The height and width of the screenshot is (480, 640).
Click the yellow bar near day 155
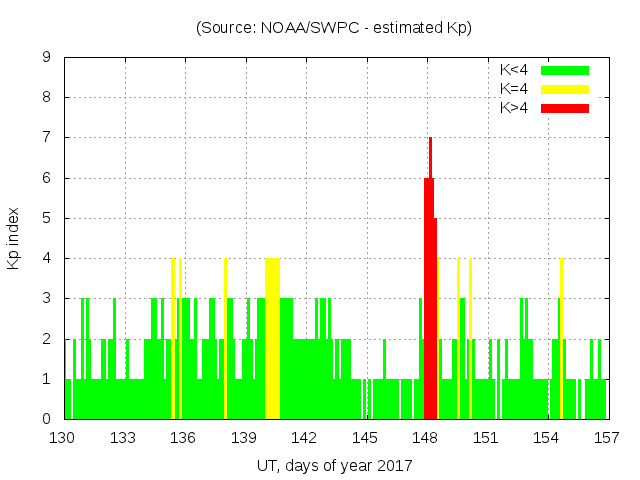click(x=561, y=340)
